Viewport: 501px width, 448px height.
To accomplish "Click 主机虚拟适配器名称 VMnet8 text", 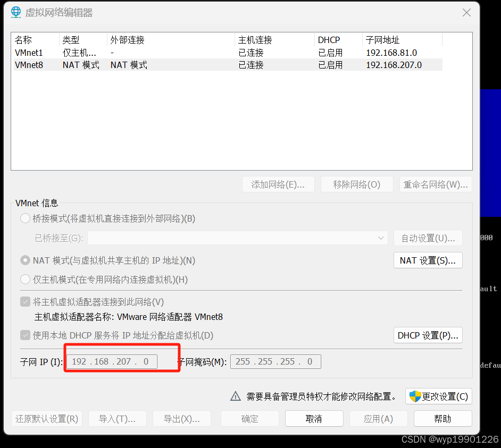I will [x=129, y=317].
